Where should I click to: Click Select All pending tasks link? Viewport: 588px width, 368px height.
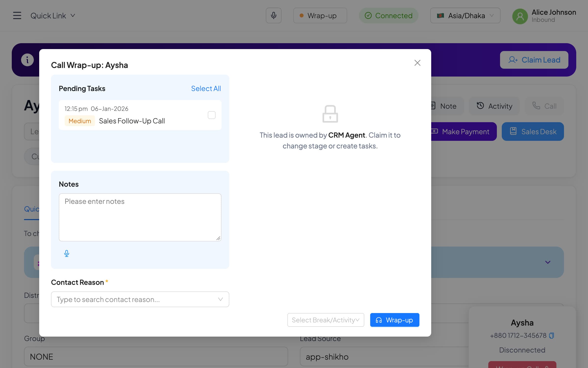tap(206, 88)
